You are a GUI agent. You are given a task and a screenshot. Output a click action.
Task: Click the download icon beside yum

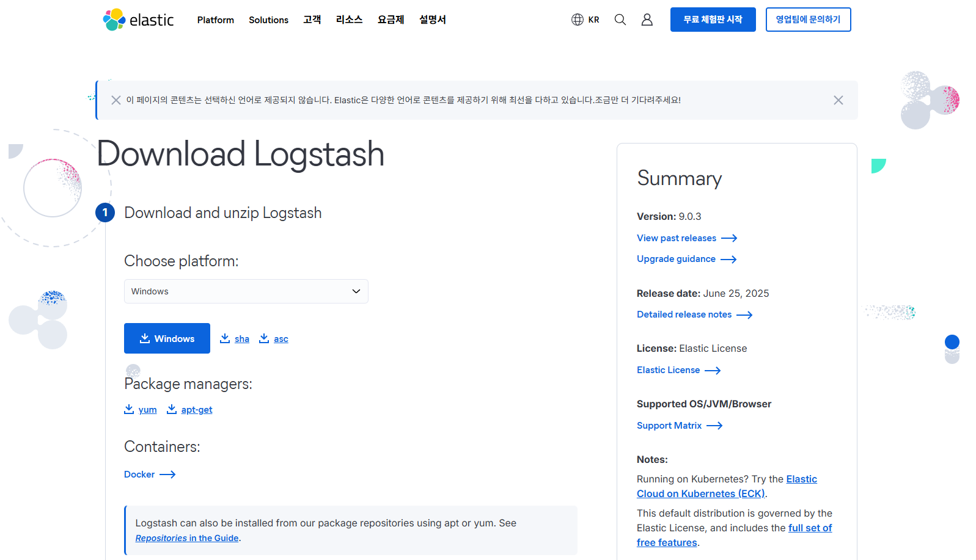coord(129,409)
